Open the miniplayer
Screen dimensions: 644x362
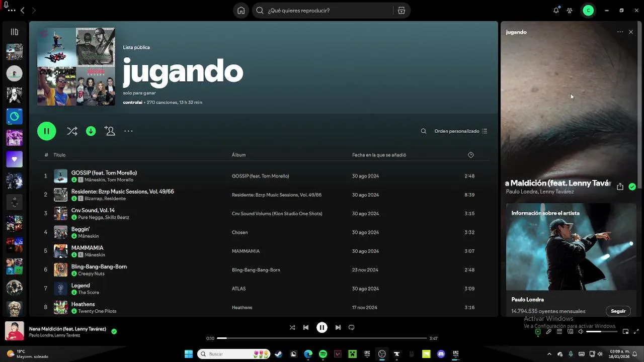point(625,332)
